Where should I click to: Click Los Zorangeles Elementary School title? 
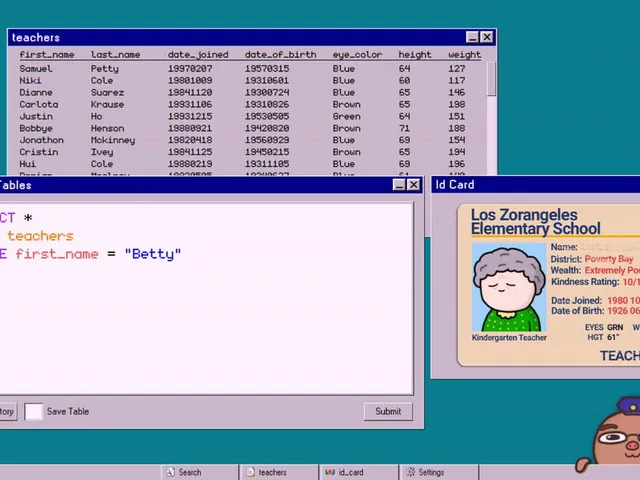tap(536, 222)
